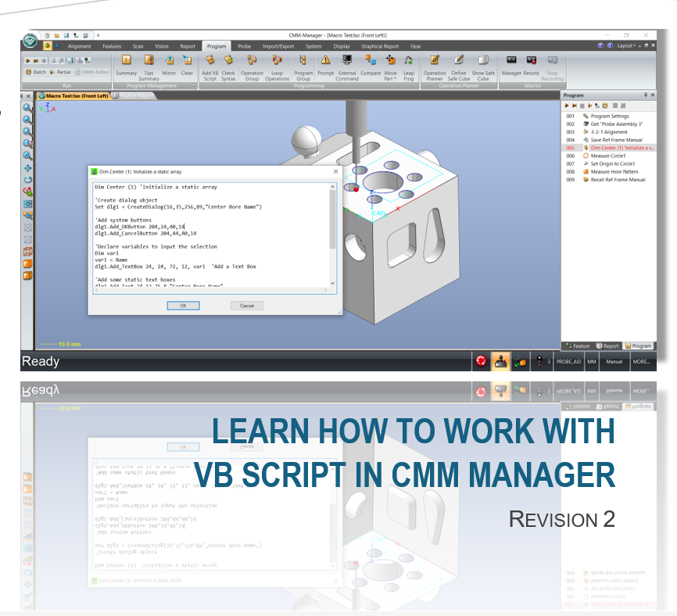Open the Features ribbon tab
The width and height of the screenshot is (677, 616).
[112, 46]
